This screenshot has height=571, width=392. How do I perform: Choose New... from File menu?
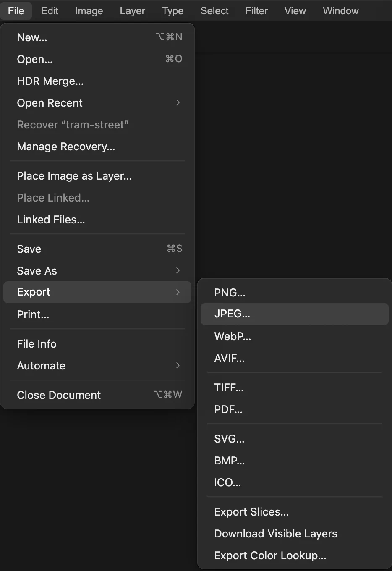[97, 37]
